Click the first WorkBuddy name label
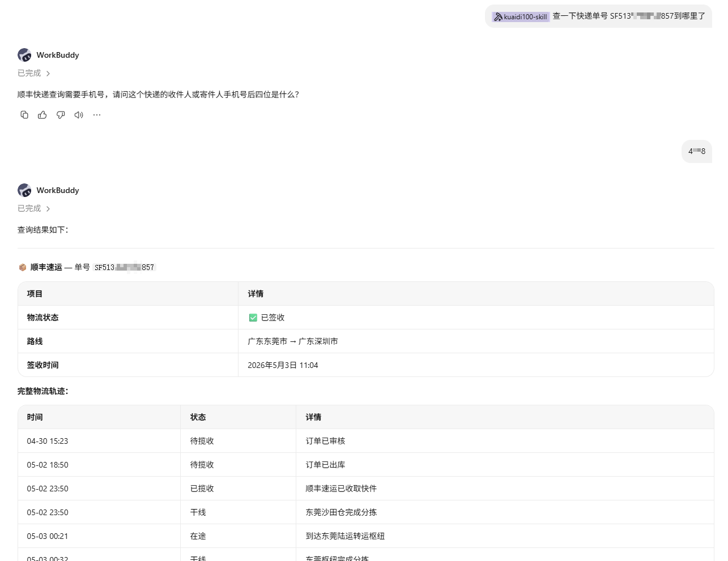728x561 pixels. click(58, 55)
